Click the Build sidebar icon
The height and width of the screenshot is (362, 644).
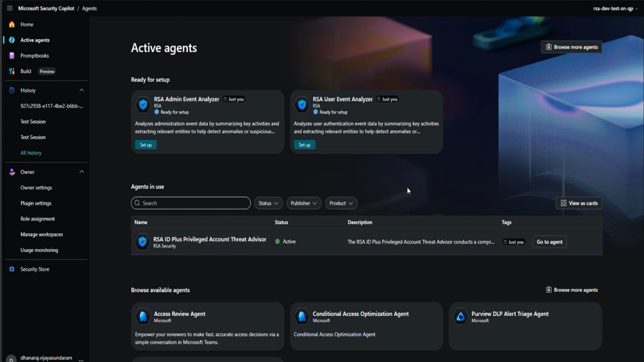click(12, 71)
